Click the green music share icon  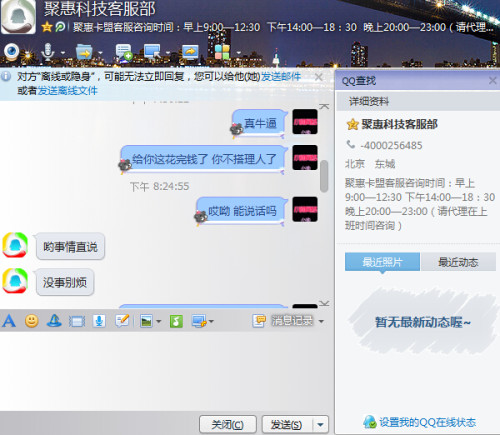click(x=176, y=321)
